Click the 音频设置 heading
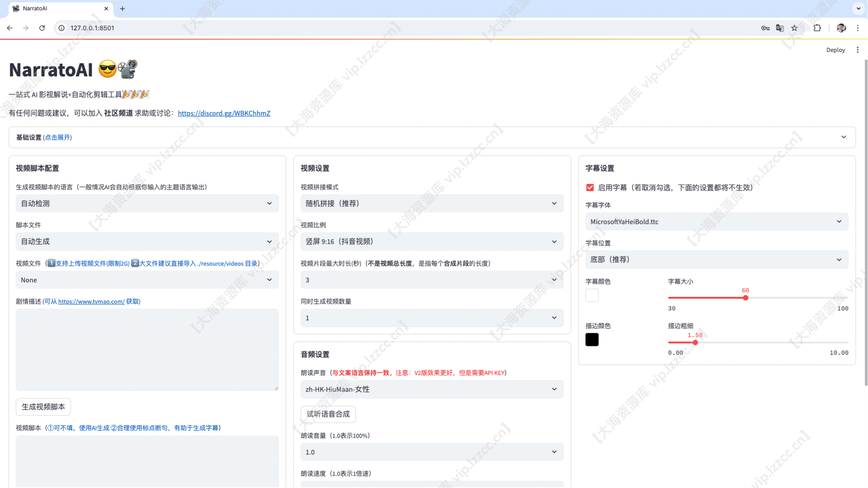The image size is (868, 488). pos(315,355)
